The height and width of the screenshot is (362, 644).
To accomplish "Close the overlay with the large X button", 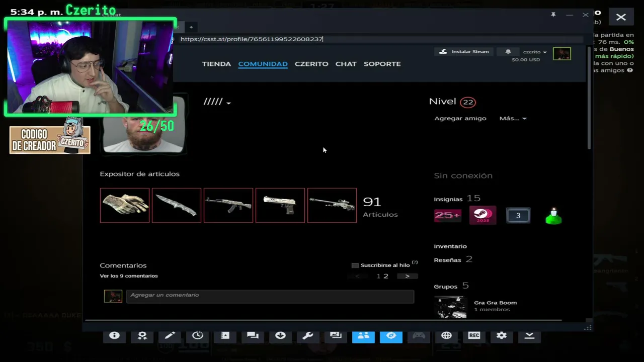I will click(x=621, y=17).
